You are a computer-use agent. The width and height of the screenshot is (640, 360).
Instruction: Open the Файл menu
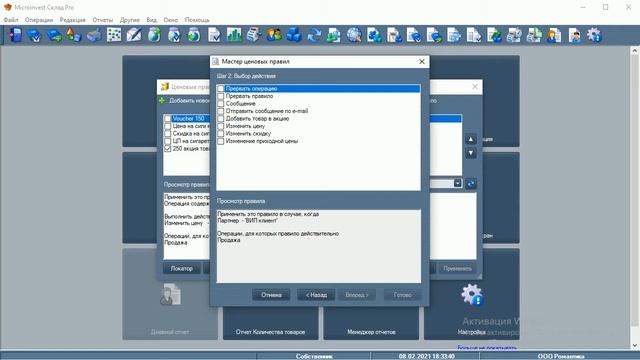11,20
